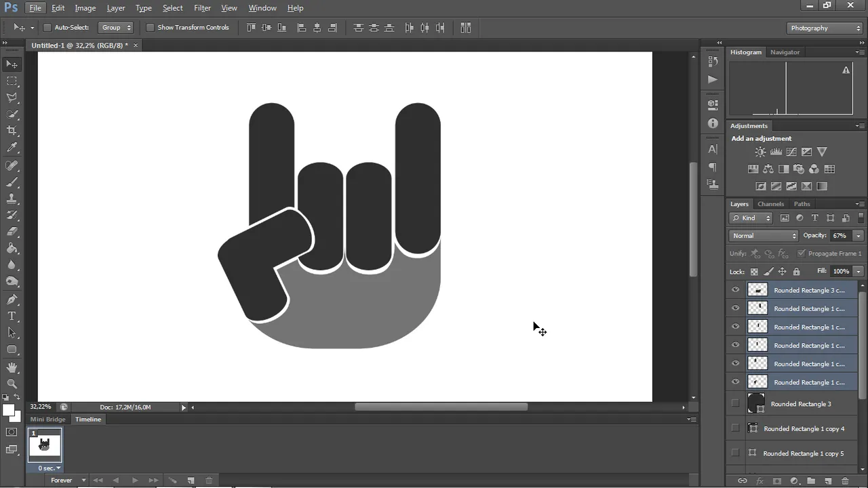The height and width of the screenshot is (488, 868).
Task: Toggle Quick Mask mode
Action: pyautogui.click(x=12, y=432)
